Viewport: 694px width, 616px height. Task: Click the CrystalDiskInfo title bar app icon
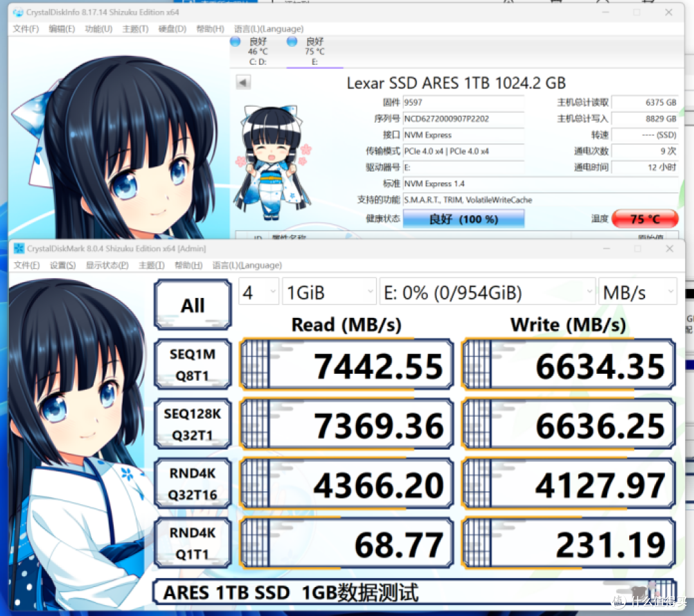point(18,12)
